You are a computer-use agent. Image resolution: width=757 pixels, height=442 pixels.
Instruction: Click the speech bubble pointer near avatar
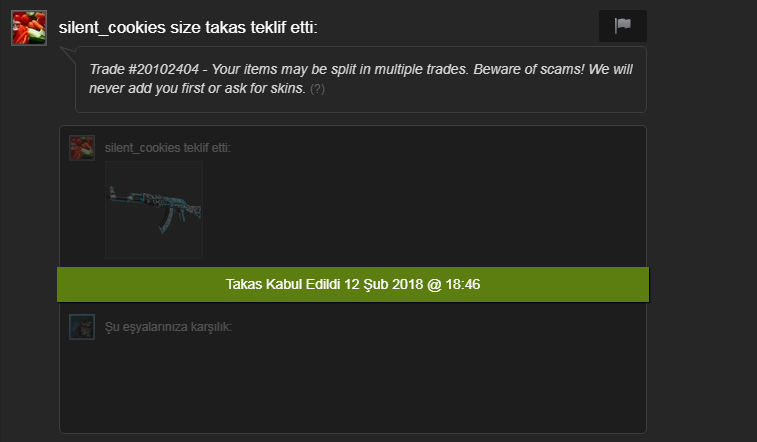[x=68, y=55]
